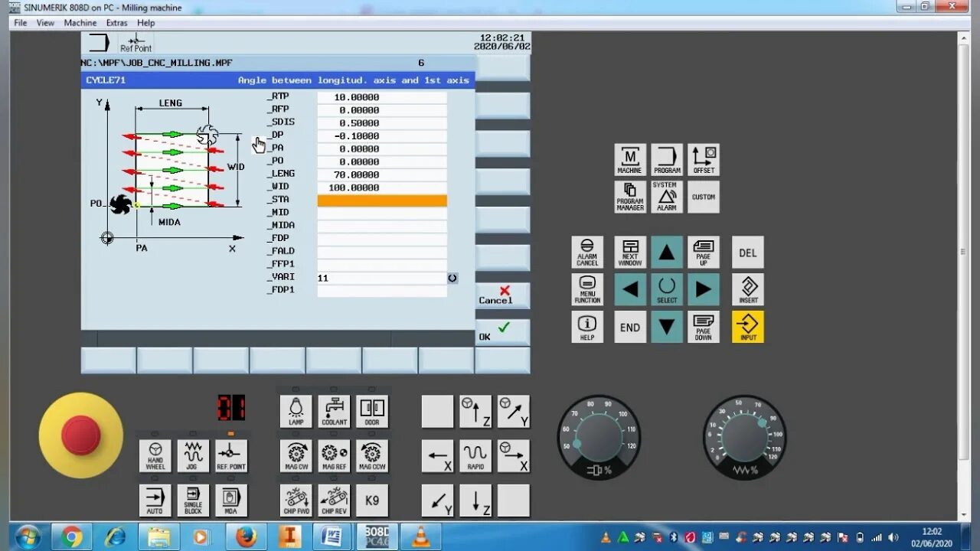980x551 pixels.
Task: Open the SYSTEM ALARM key
Action: point(667,197)
